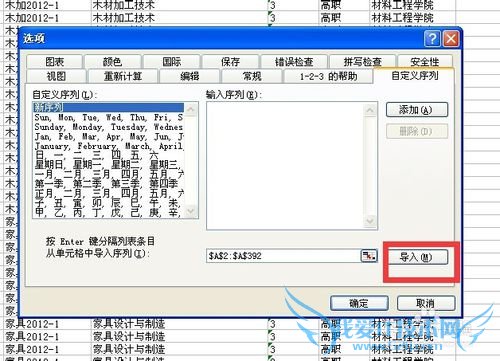Switch to the 视图 tab
This screenshot has width=500, height=361.
(x=56, y=76)
